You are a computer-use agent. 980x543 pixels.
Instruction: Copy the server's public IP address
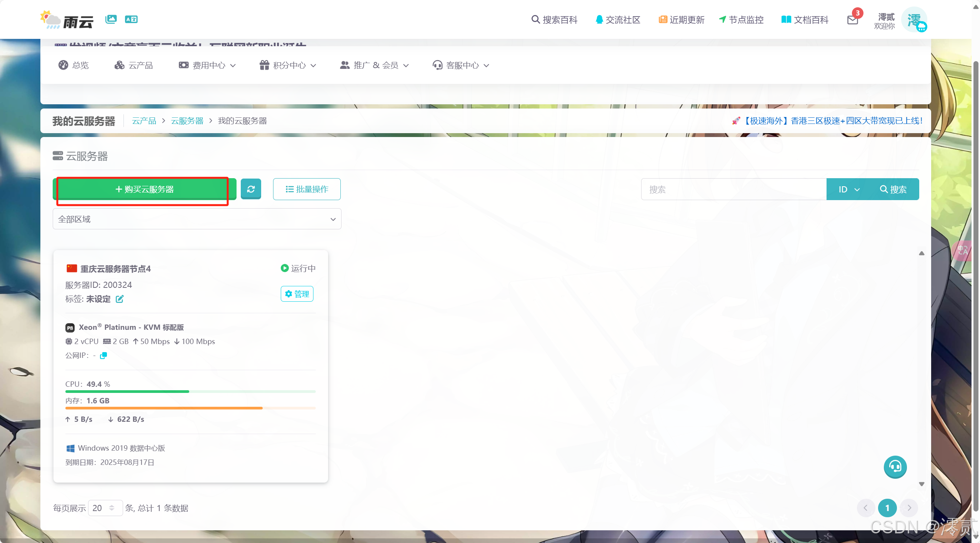click(103, 355)
